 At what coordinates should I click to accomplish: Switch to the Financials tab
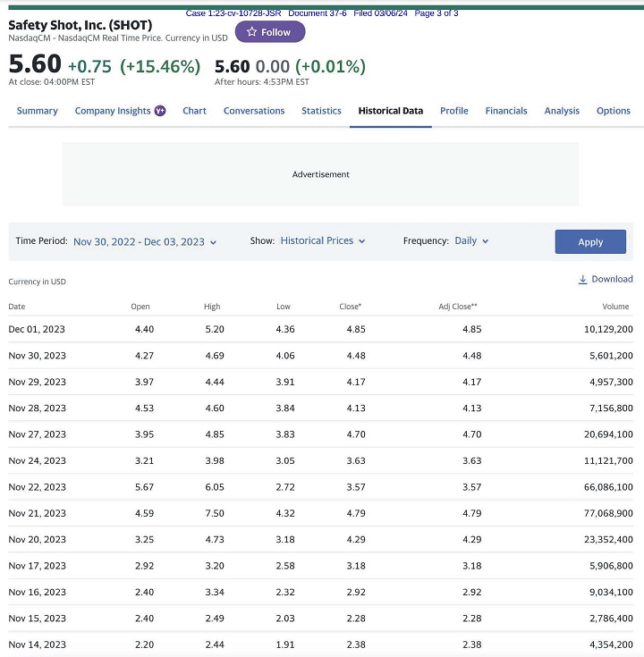(506, 111)
